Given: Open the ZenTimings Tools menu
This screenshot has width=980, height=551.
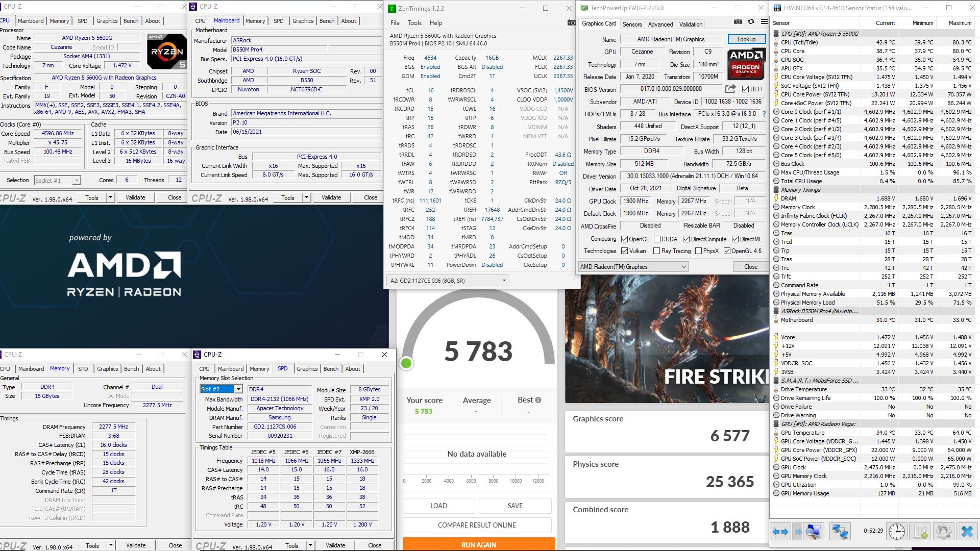Looking at the screenshot, I should [414, 23].
